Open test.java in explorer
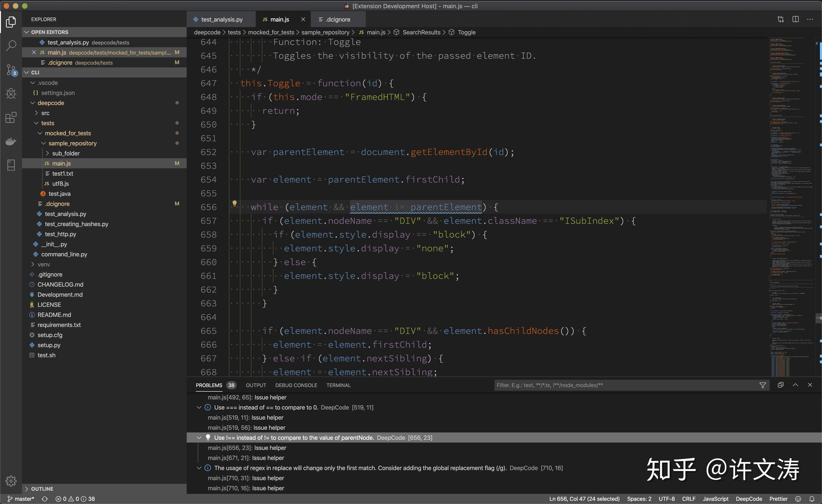The image size is (822, 504). [x=59, y=194]
